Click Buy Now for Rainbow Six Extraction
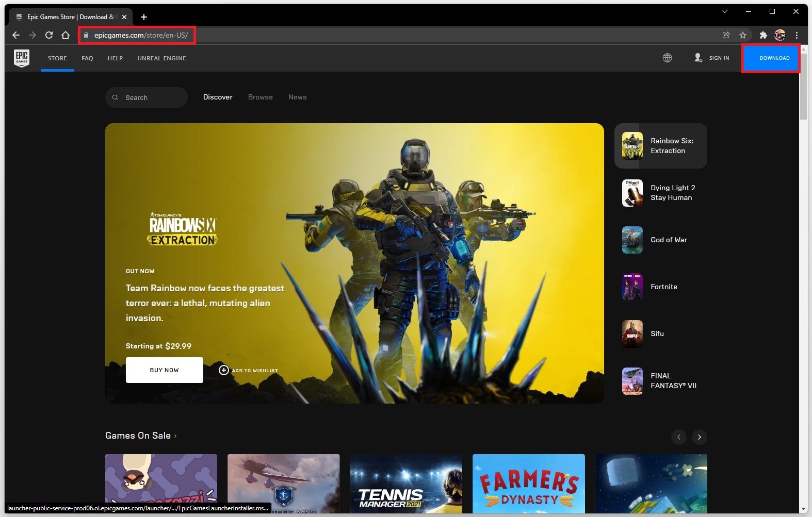The height and width of the screenshot is (517, 812). click(x=164, y=370)
